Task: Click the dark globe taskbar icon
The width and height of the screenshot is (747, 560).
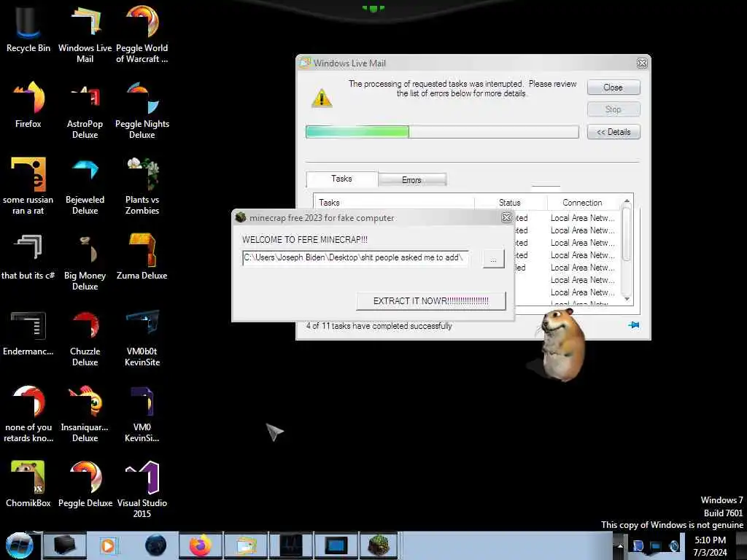Action: click(x=155, y=545)
